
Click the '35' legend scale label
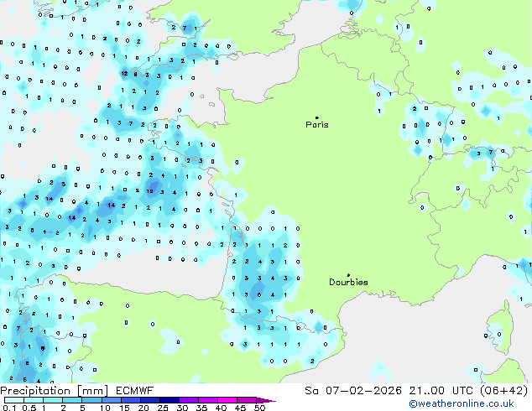click(201, 408)
